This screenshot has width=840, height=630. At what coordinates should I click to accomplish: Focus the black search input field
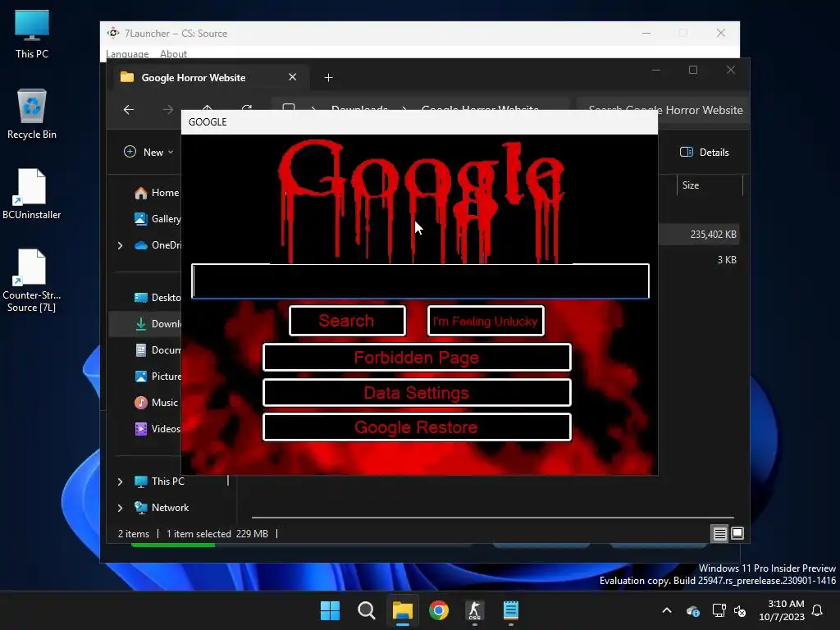420,281
